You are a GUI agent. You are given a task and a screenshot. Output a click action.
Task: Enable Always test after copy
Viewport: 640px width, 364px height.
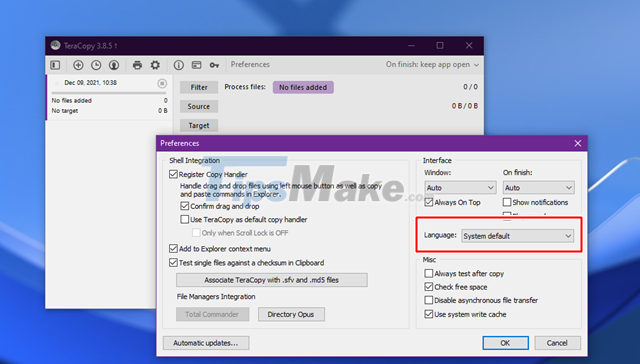pos(429,273)
